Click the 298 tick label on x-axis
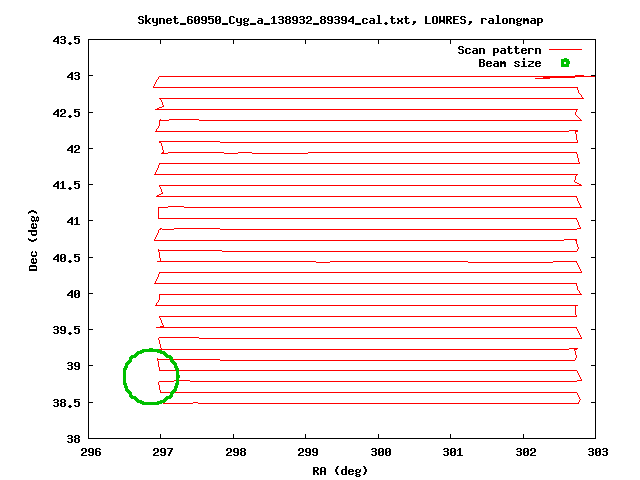 pos(233,452)
